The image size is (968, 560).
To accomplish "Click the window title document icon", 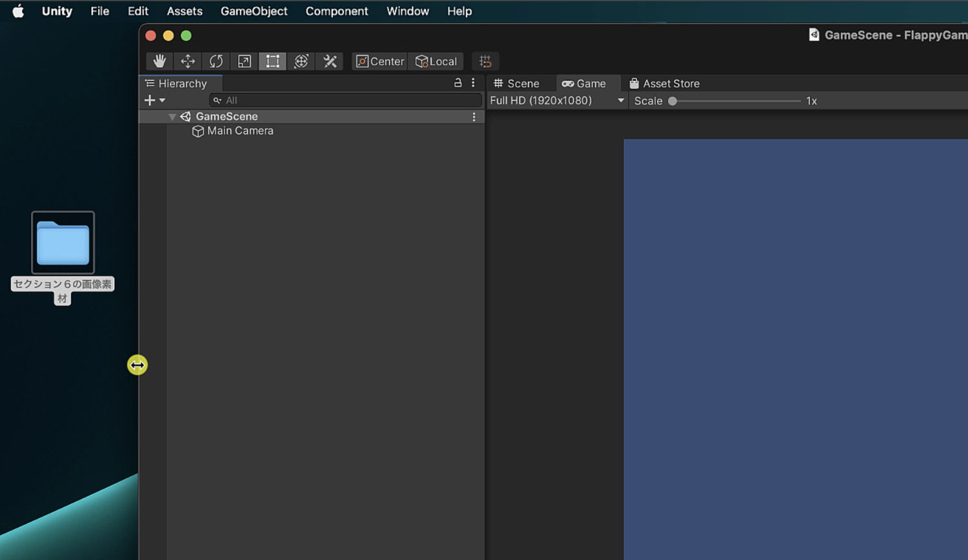I will (814, 35).
